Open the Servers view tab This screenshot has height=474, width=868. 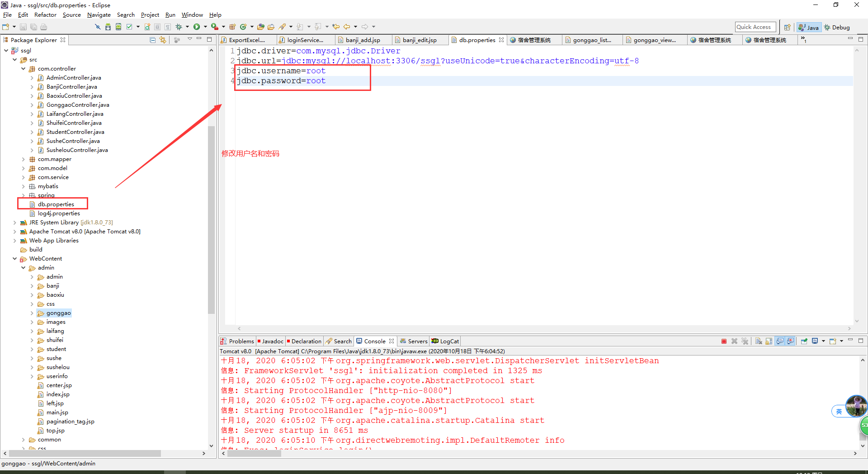tap(414, 341)
